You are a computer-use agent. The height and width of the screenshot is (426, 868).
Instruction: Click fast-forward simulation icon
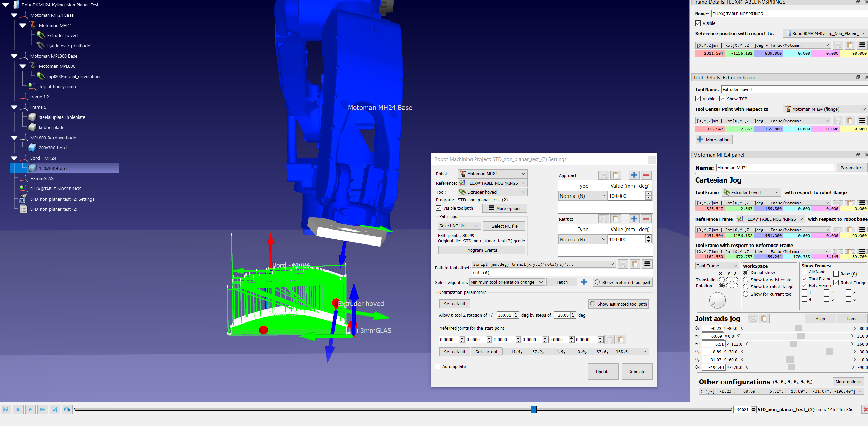42,409
